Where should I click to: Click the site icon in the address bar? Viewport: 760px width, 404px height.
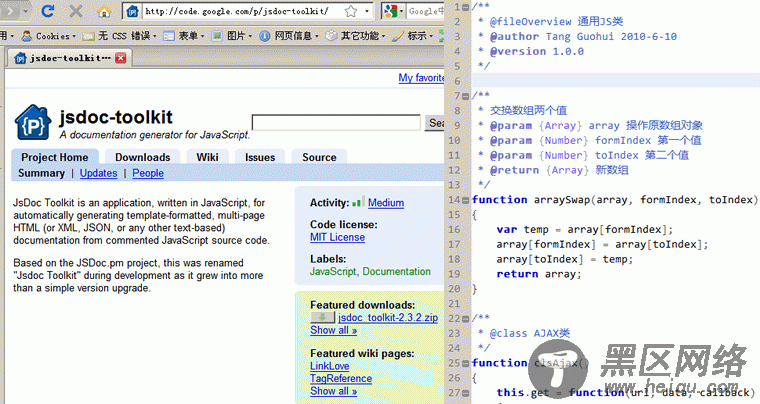pyautogui.click(x=132, y=11)
